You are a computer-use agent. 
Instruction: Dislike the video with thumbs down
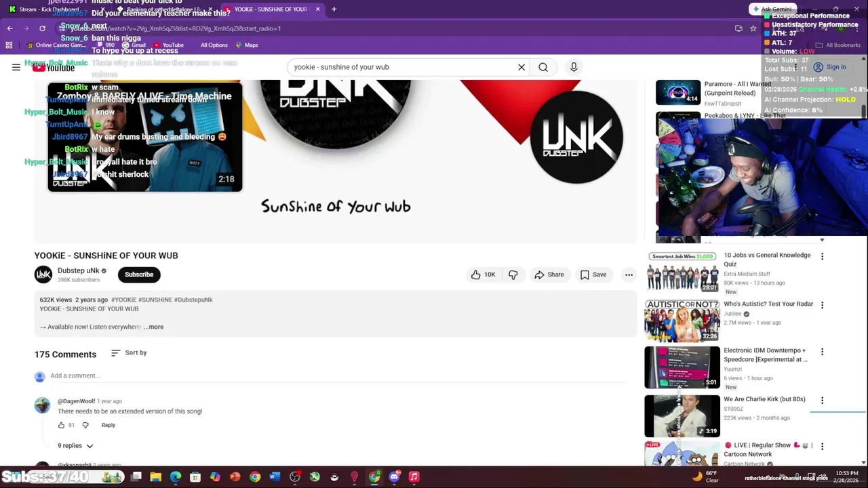coord(513,274)
